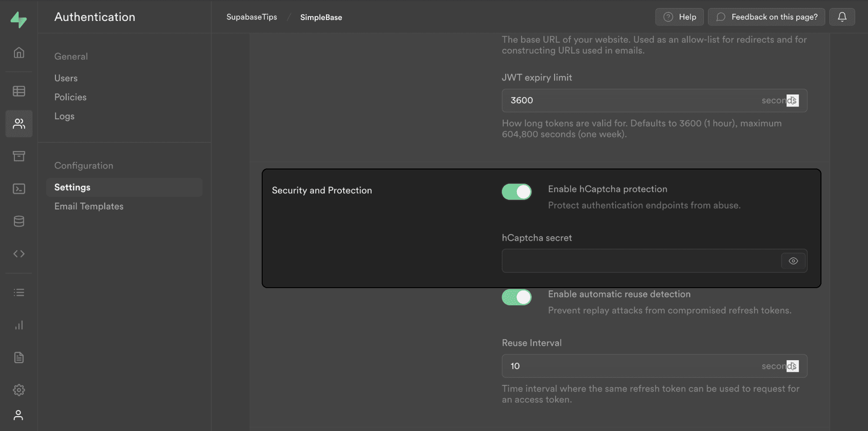Click the hCaptcha secret input field

click(x=641, y=261)
